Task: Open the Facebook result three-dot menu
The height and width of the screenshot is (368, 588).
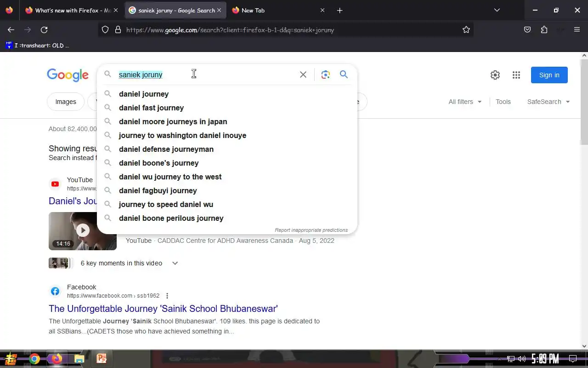Action: pos(167,296)
